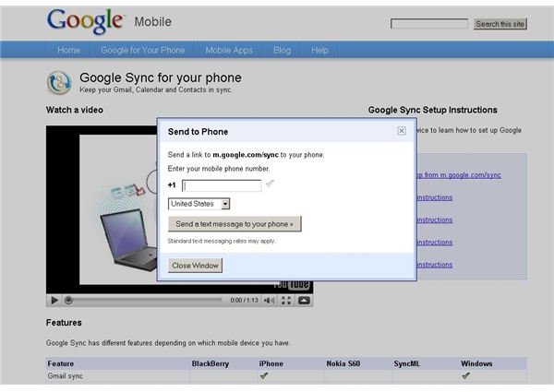Click the video progress scrubber knob
The width and height of the screenshot is (554, 392).
[68, 301]
